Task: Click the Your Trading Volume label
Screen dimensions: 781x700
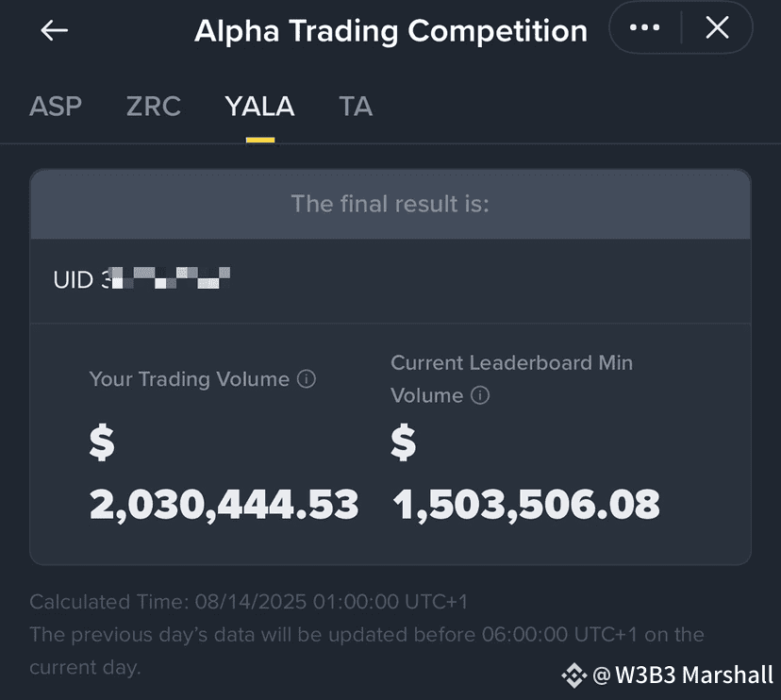Action: [x=190, y=379]
